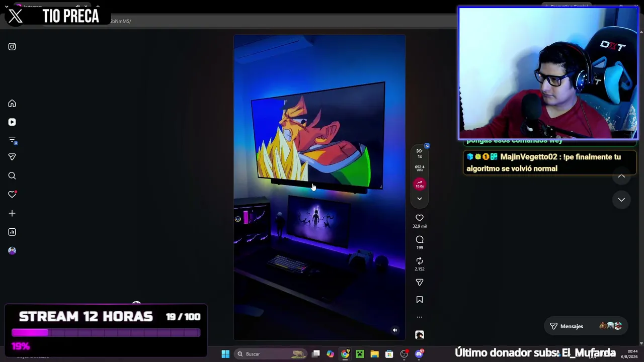644x362 pixels.
Task: Open Discord from the taskbar
Action: (419, 354)
